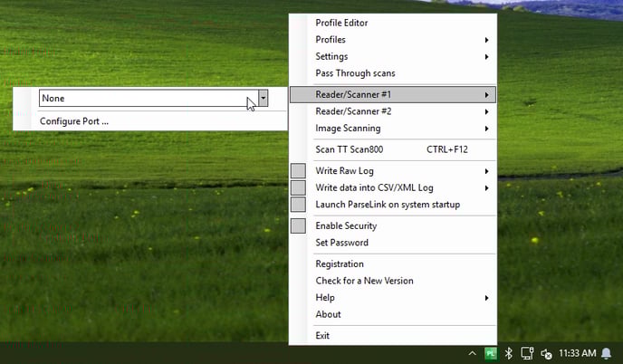Viewport: 623px width, 364px height.
Task: Expand the Reader/Scanner #2 submenu
Action: tap(393, 111)
